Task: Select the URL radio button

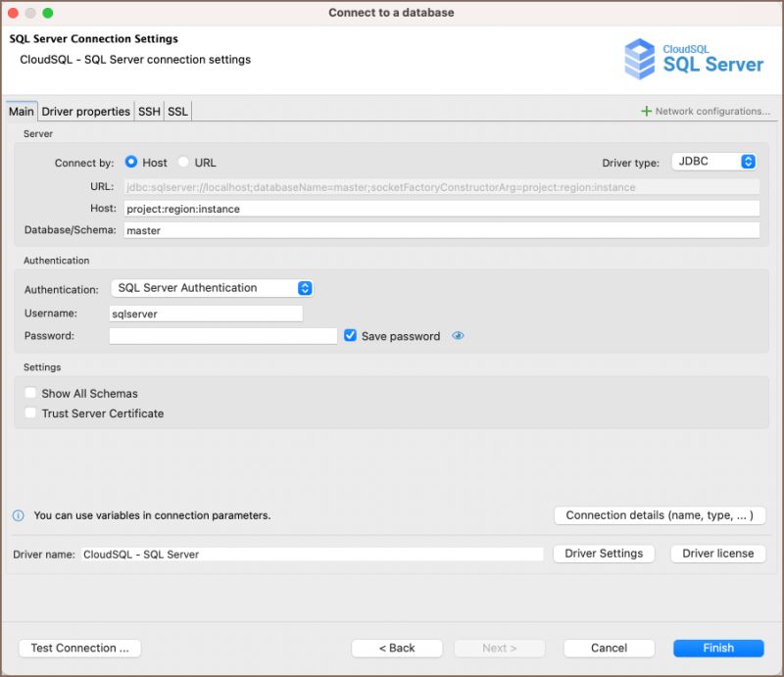Action: [x=182, y=162]
